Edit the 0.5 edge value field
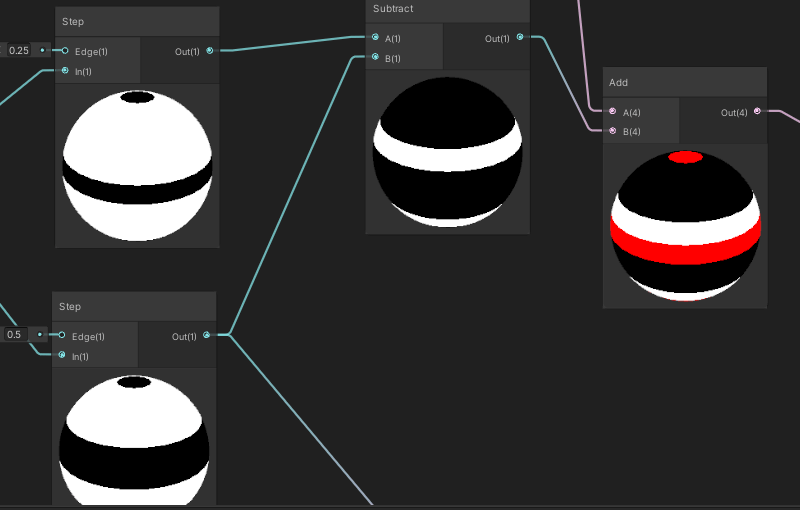The width and height of the screenshot is (800, 510). point(15,335)
